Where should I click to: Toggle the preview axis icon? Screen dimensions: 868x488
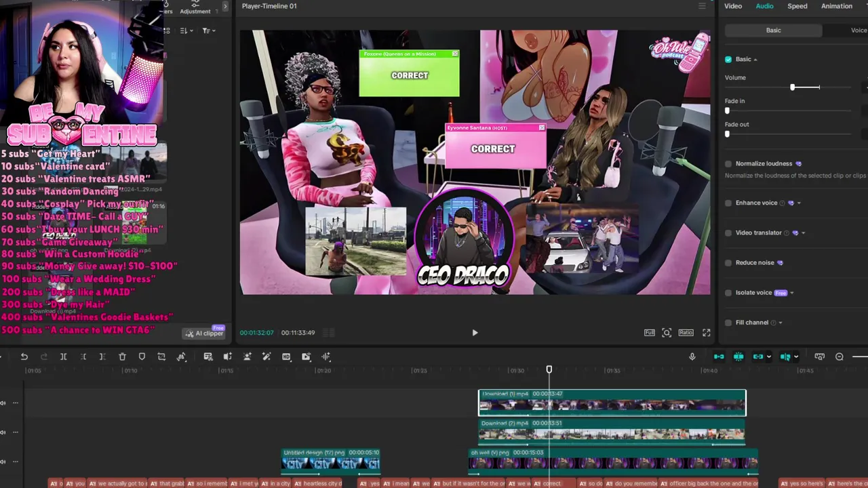click(785, 357)
